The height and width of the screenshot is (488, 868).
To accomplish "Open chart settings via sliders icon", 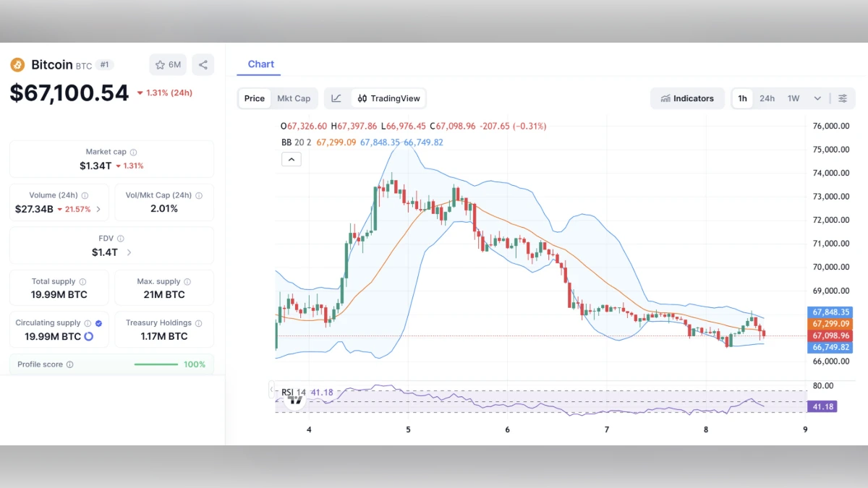I will 842,98.
